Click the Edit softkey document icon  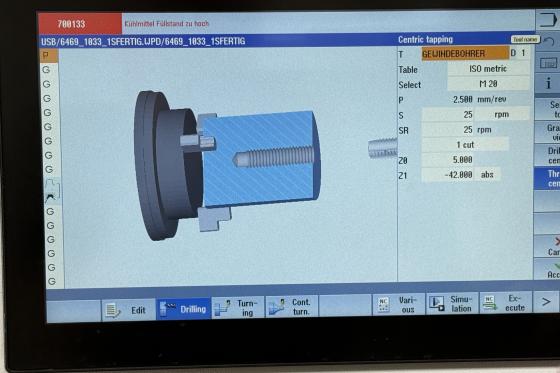point(112,310)
